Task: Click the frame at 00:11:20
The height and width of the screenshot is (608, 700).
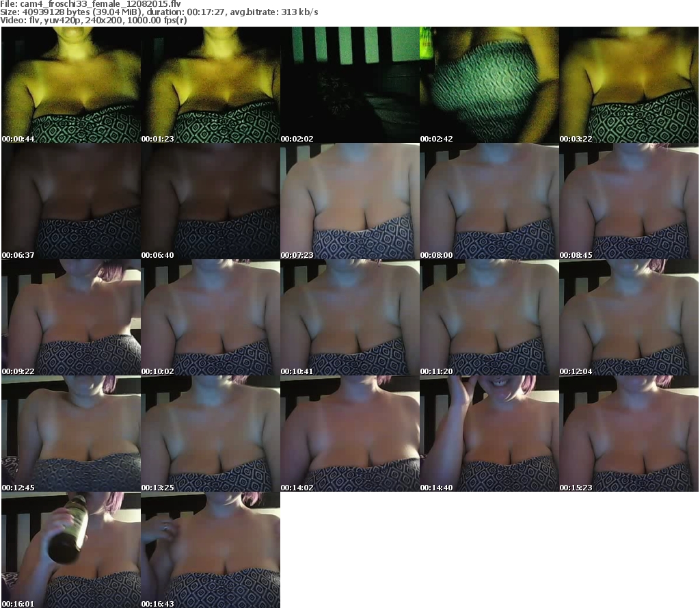Action: point(489,317)
